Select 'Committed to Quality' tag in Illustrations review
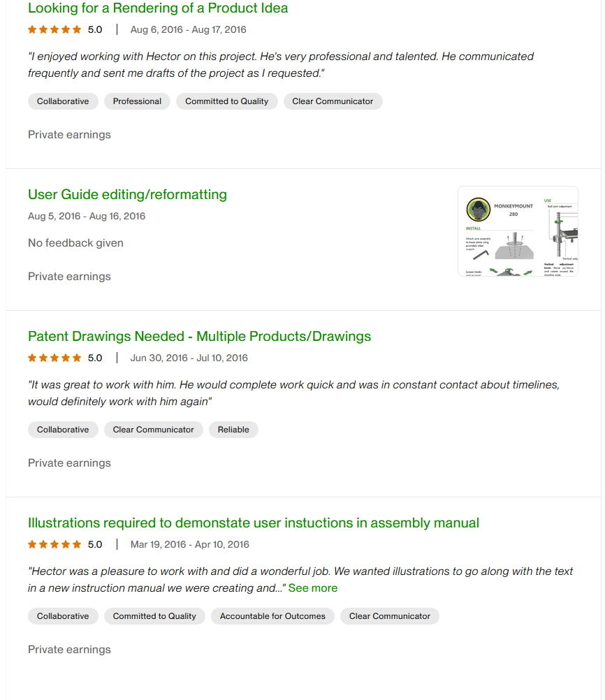 click(x=154, y=616)
